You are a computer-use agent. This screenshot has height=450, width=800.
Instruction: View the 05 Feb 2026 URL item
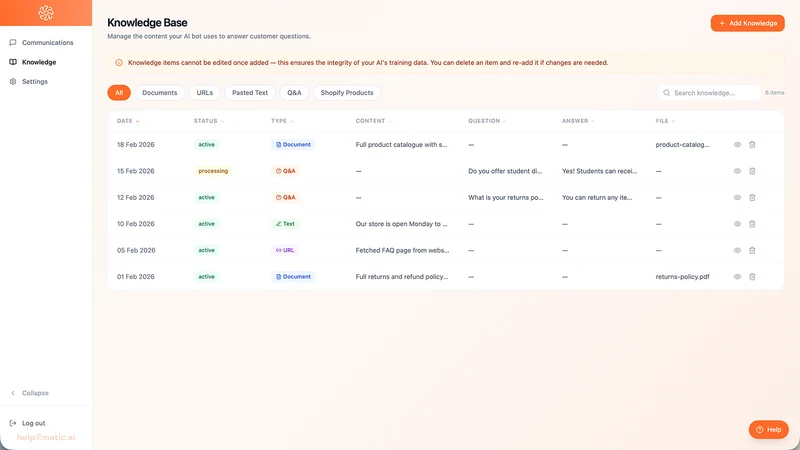click(737, 251)
